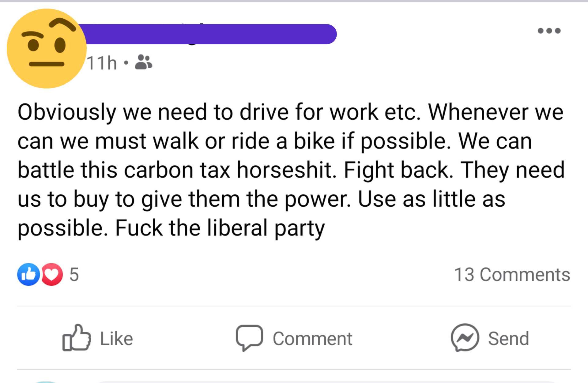Open the post options three-dot menu
The height and width of the screenshot is (383, 588).
click(549, 31)
